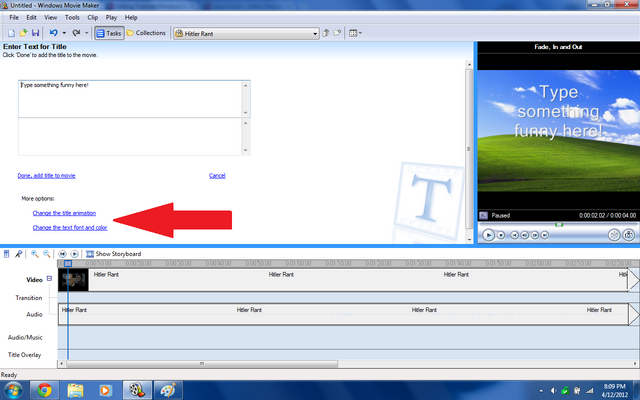Play the timeline
Screen dimensions: 640x400
tap(74, 254)
